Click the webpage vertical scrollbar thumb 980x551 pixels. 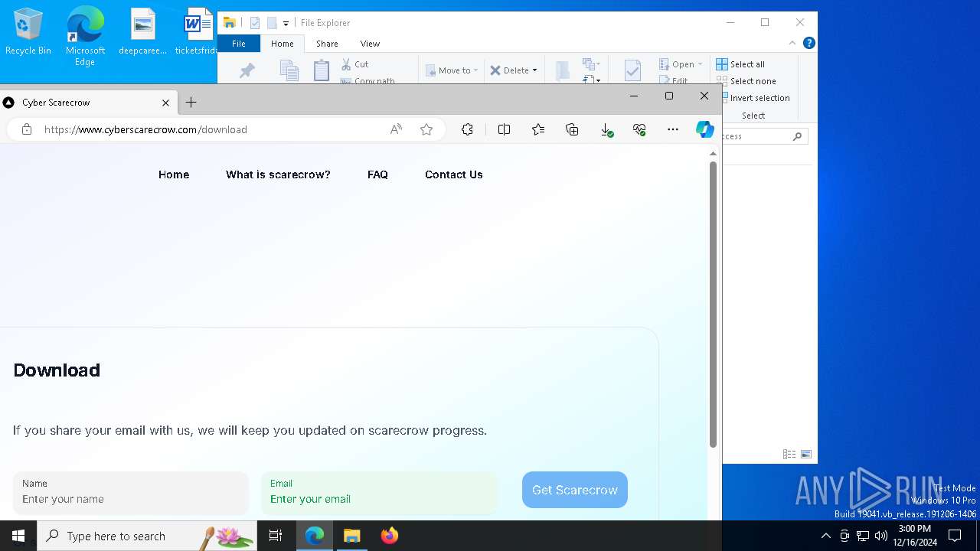click(x=713, y=304)
